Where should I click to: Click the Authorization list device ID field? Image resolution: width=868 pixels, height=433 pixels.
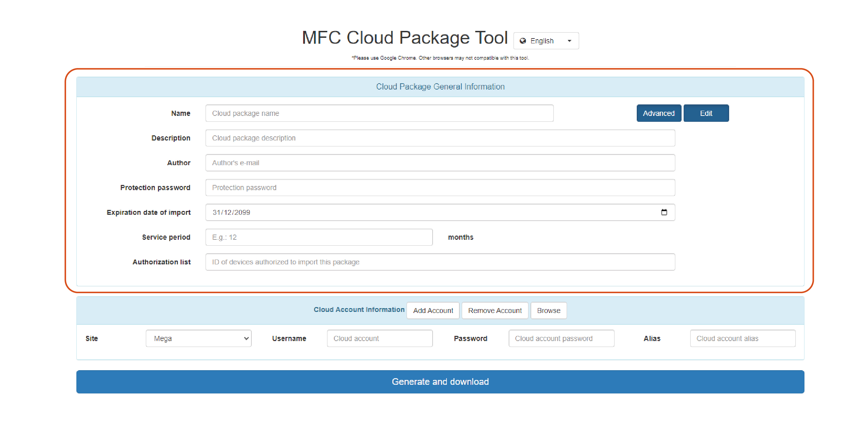(440, 262)
